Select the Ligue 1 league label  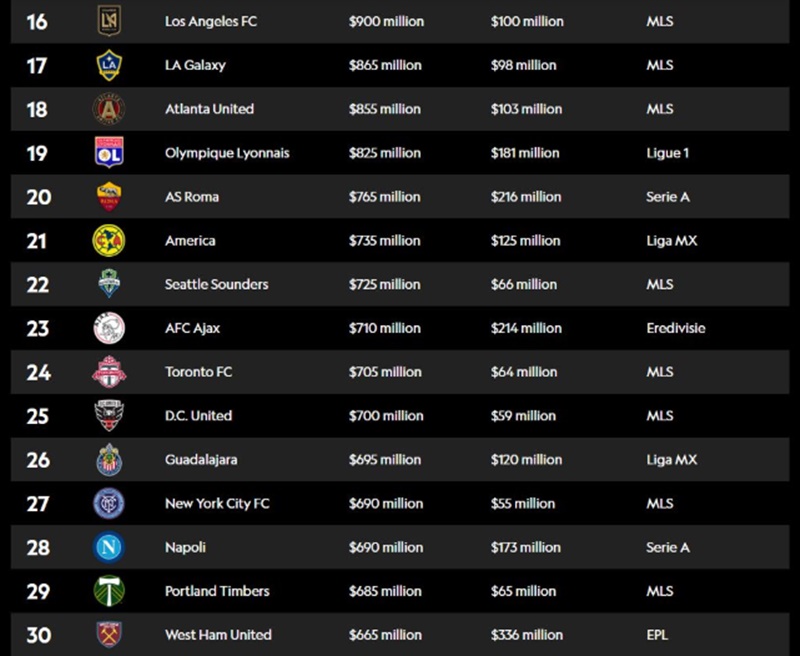668,153
